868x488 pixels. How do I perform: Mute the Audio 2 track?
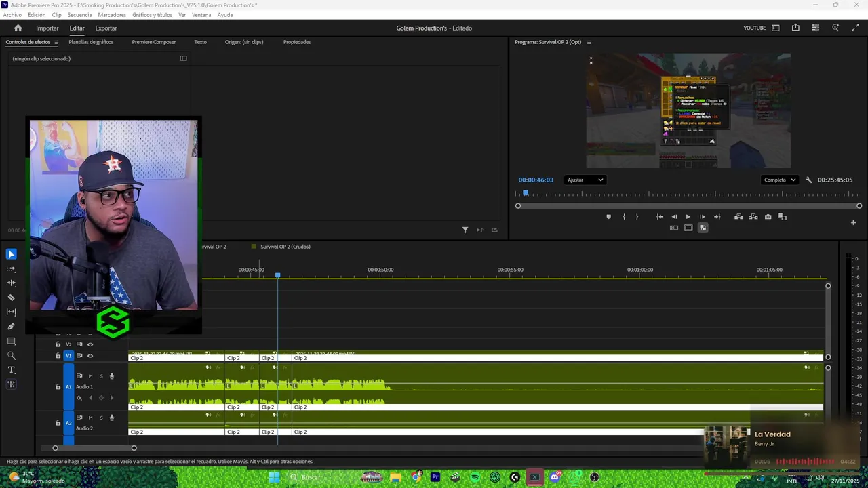(x=90, y=418)
